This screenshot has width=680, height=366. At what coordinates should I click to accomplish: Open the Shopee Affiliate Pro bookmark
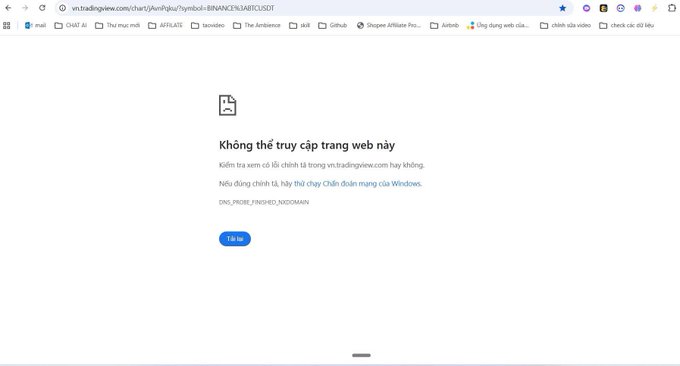point(389,26)
